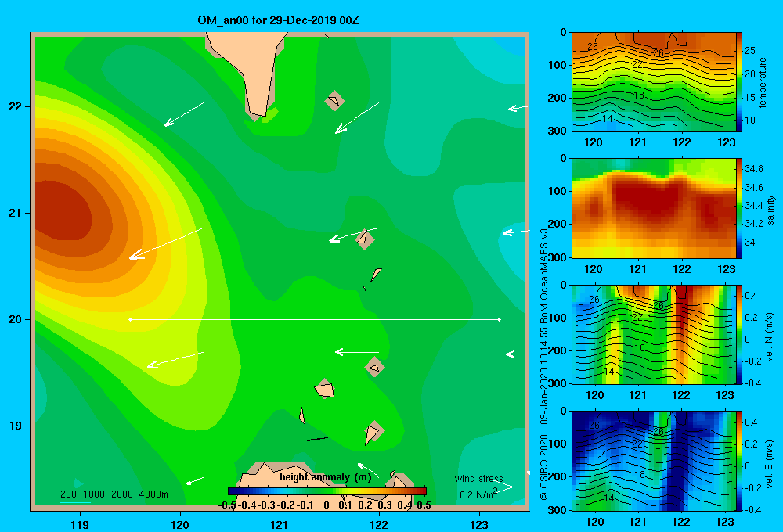
Task: Click latitude label '19' on main map
Action: [x=16, y=426]
